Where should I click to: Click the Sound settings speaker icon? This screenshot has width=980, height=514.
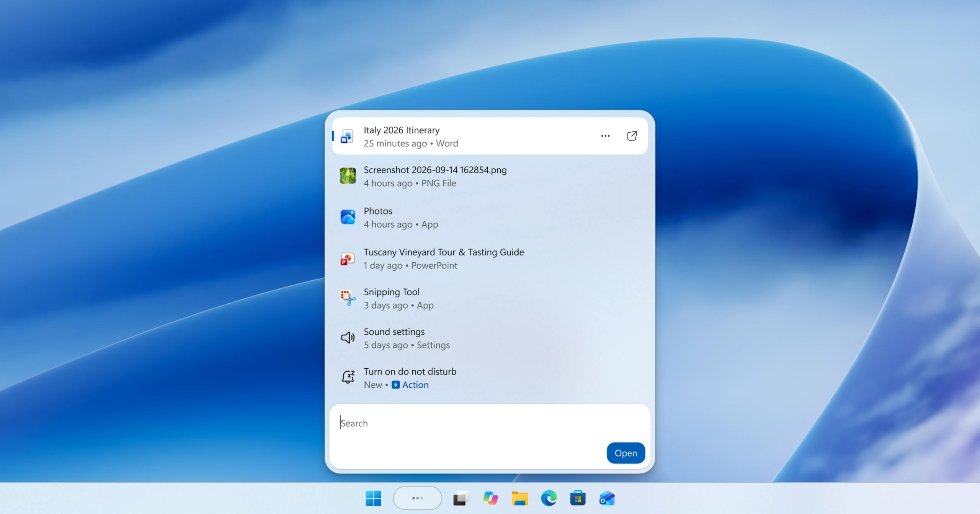pos(348,338)
